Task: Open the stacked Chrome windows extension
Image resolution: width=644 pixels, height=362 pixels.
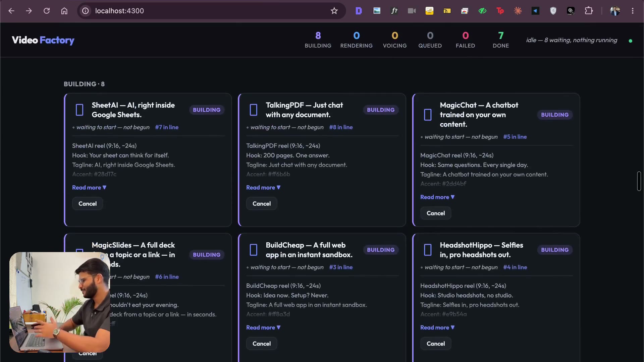Action: click(x=465, y=11)
